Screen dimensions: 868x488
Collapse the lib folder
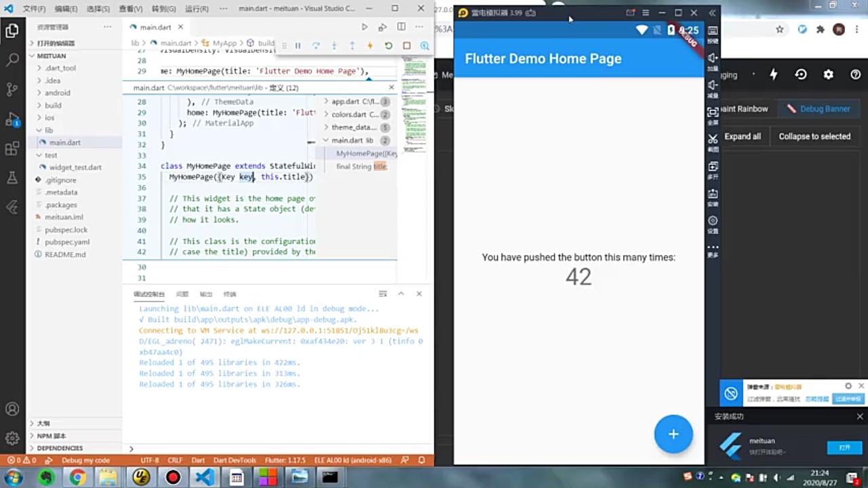pyautogui.click(x=74, y=130)
